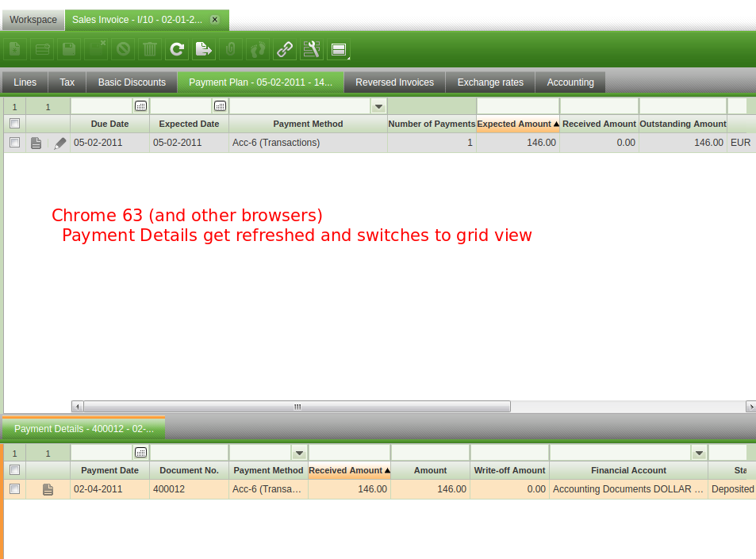Image resolution: width=756 pixels, height=559 pixels.
Task: Click the horizontal scrollbar of Payment Plan grid
Action: tap(297, 407)
